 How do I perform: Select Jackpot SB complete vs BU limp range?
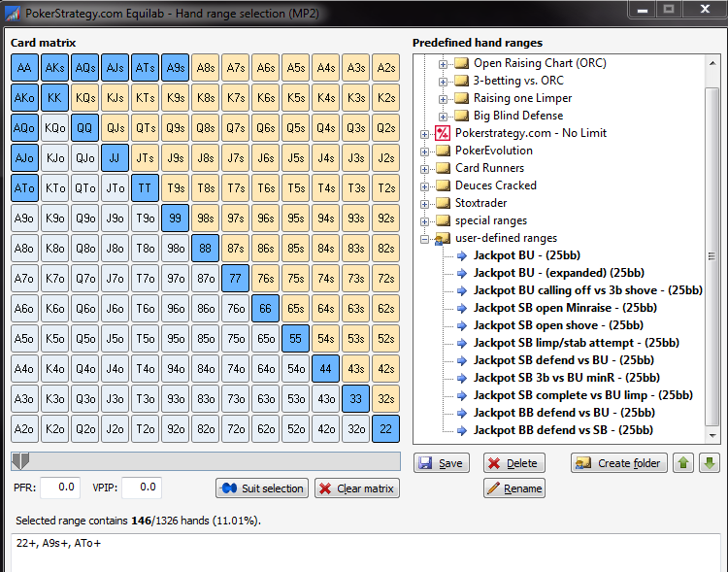click(x=583, y=395)
